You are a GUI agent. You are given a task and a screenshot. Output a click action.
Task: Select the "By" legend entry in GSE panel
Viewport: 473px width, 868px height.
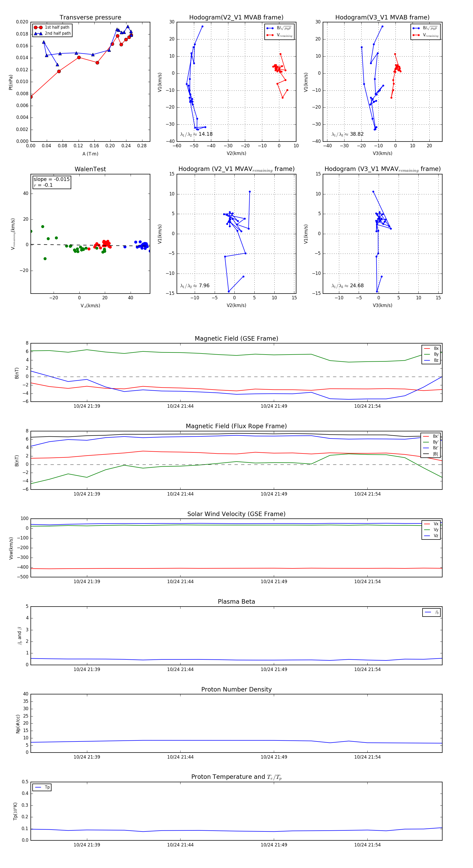[431, 354]
